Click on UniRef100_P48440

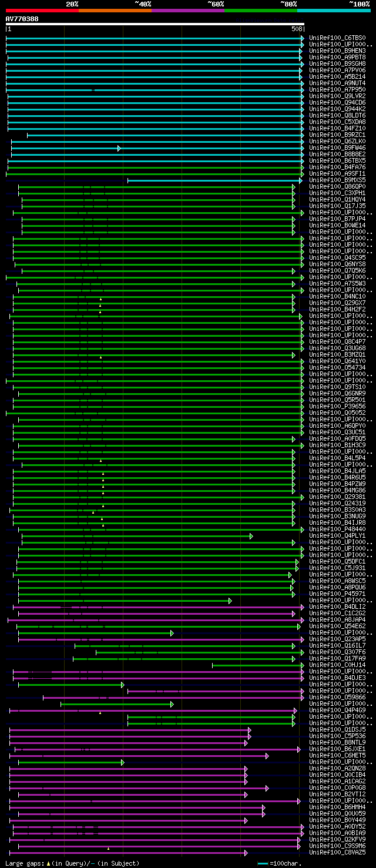click(x=337, y=529)
